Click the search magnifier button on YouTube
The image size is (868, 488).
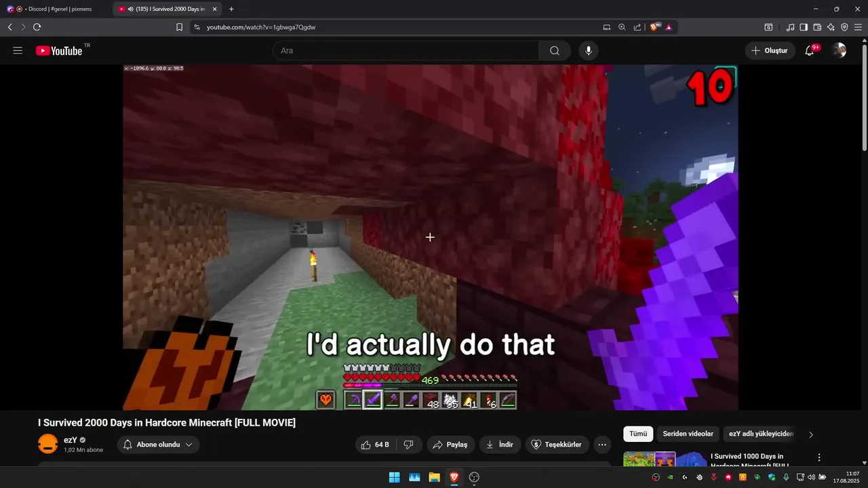(555, 51)
